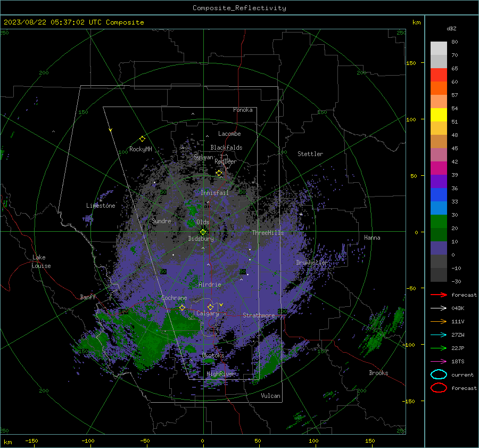Image resolution: width=479 pixels, height=448 pixels.
Task: Click the red forecast ellipse icon
Action: click(439, 388)
